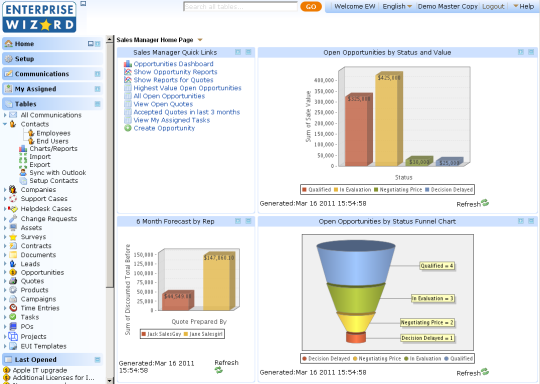Click the Campaigns icon in the Tables tree

pos(13,299)
